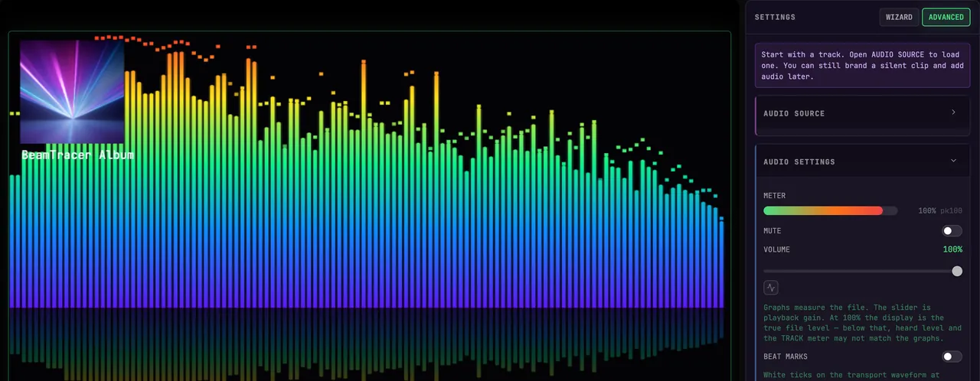The width and height of the screenshot is (980, 381).
Task: Collapse the Audio Settings section
Action: coord(863,161)
